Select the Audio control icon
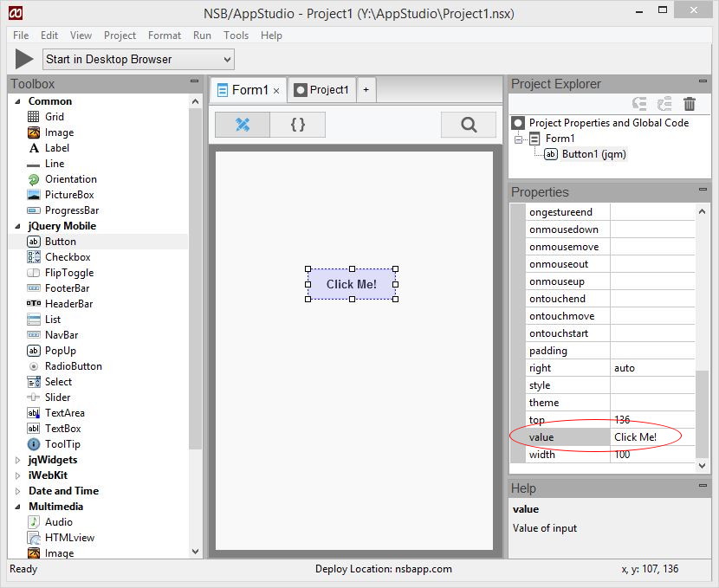This screenshot has height=588, width=719. point(34,522)
